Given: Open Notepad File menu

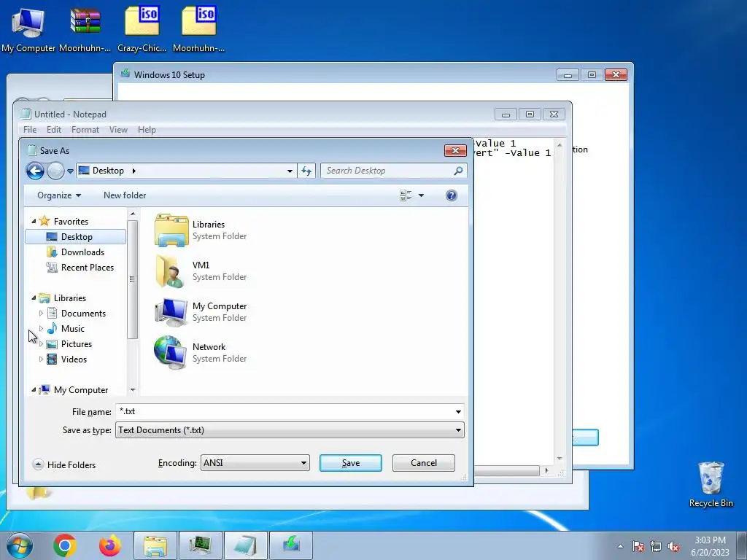Looking at the screenshot, I should [x=30, y=130].
